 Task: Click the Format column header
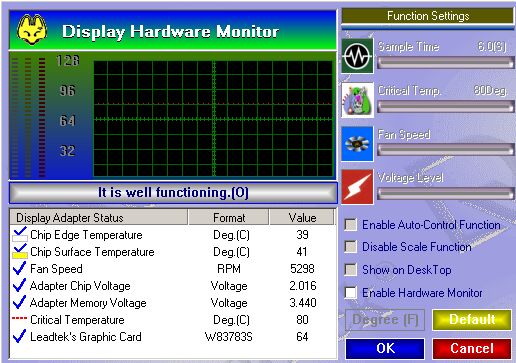pyautogui.click(x=229, y=217)
